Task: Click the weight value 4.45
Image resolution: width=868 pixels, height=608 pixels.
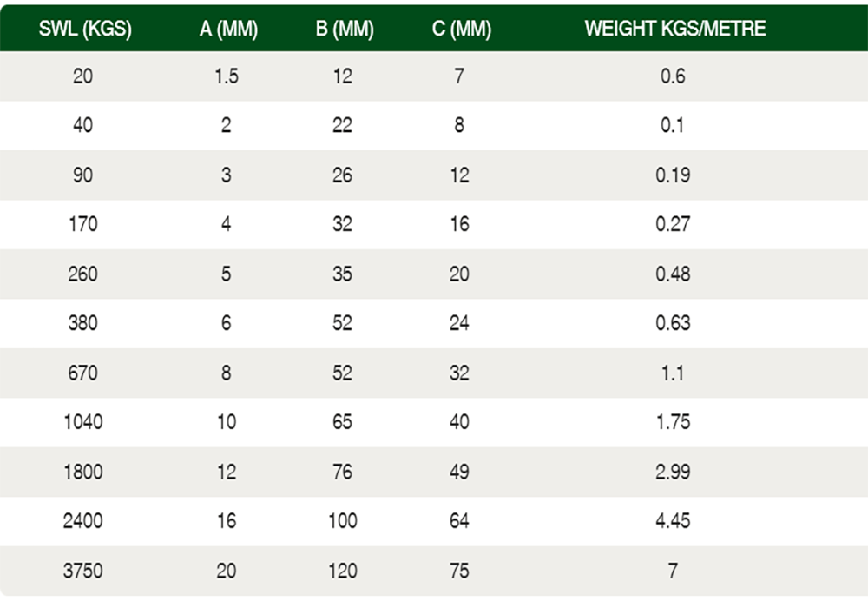Action: pyautogui.click(x=673, y=521)
